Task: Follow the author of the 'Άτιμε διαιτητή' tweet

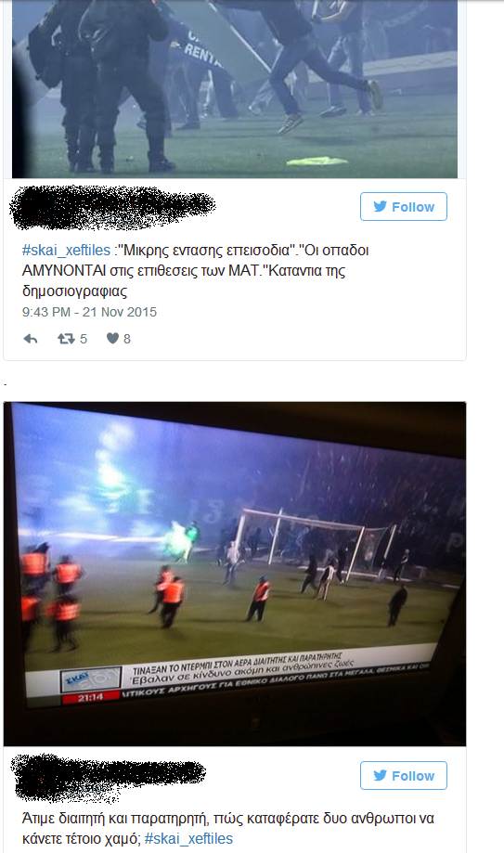Action: [x=404, y=776]
